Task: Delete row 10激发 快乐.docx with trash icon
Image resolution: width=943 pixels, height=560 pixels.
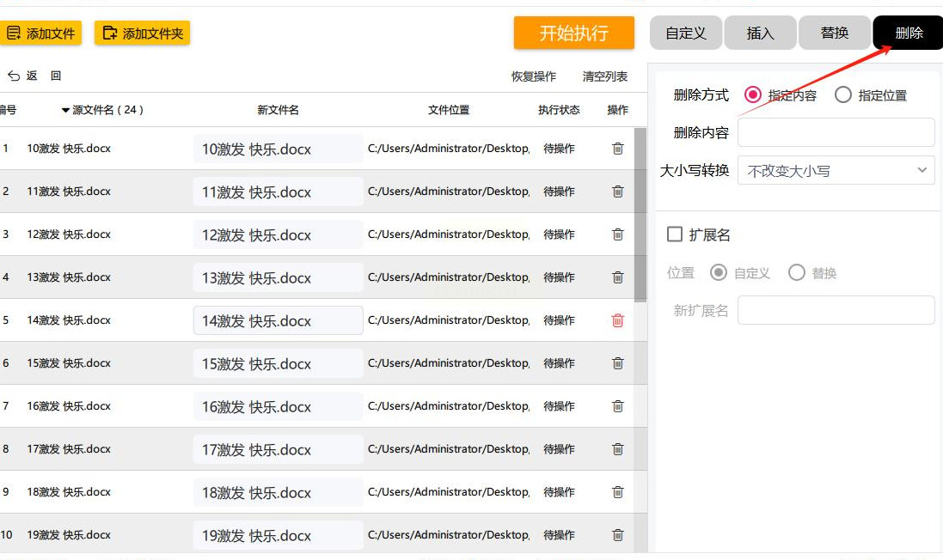Action: click(618, 149)
